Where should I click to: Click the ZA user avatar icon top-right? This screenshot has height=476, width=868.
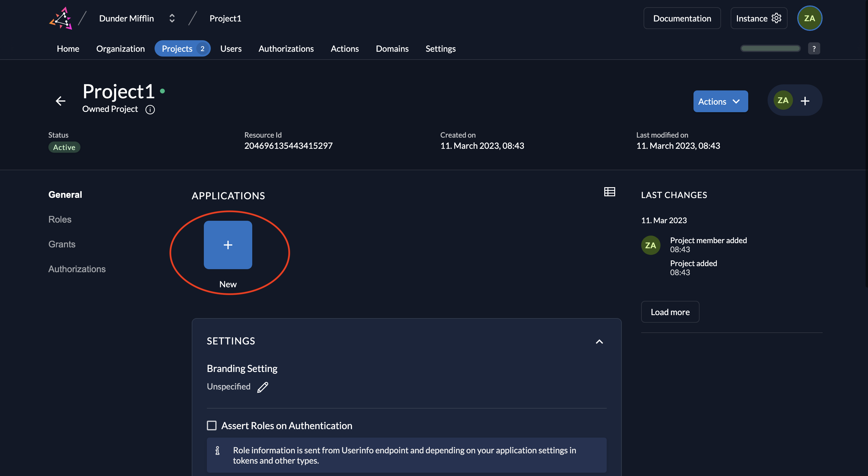(810, 18)
